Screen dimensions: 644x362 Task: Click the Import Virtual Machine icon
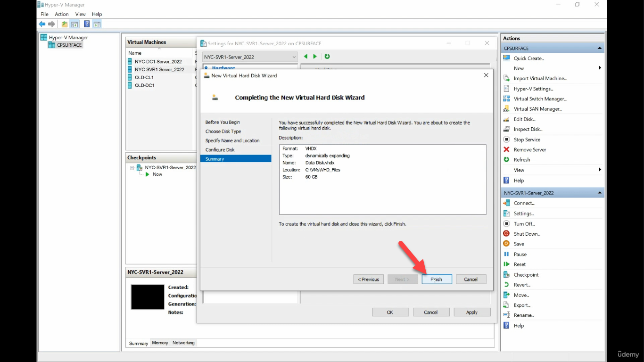[506, 78]
